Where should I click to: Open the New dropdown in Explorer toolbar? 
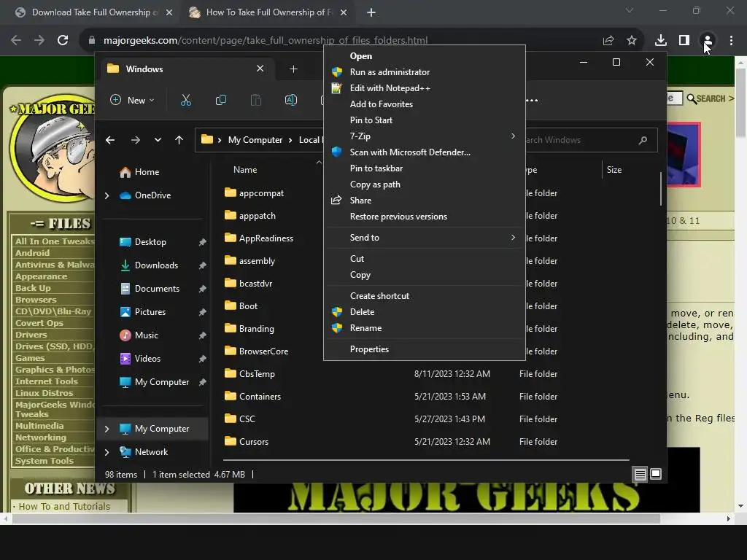click(133, 100)
